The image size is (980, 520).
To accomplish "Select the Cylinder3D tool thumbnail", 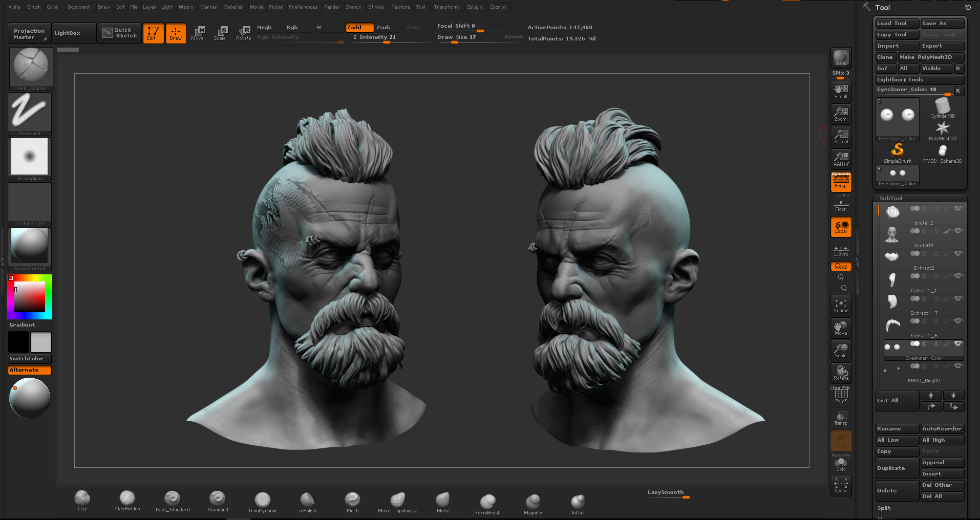I will (942, 109).
